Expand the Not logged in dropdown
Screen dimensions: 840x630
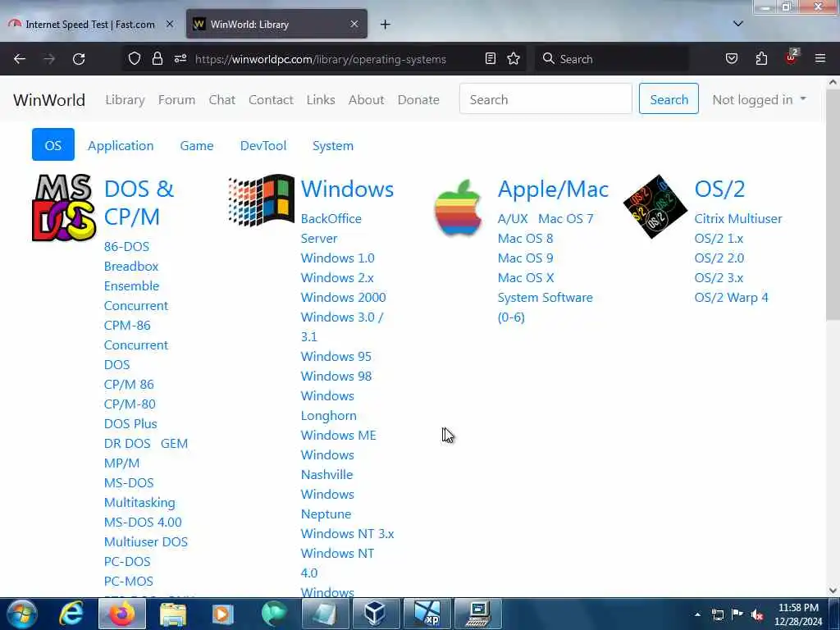coord(759,99)
